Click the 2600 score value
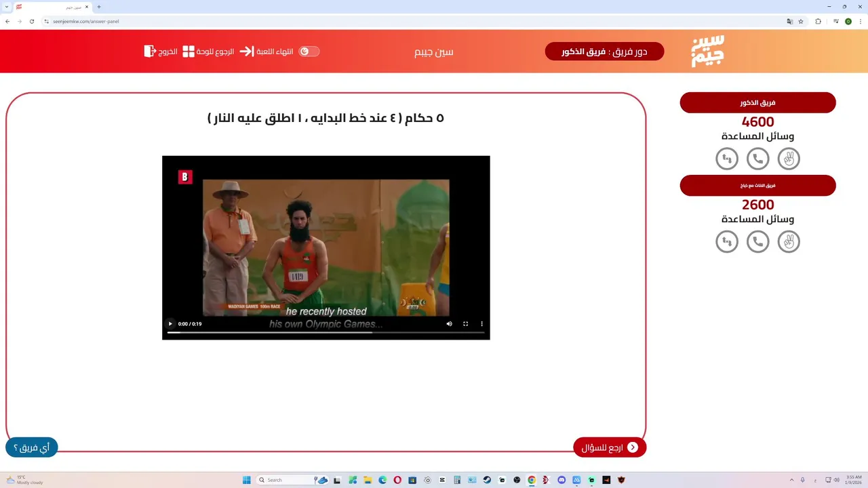Viewport: 868px width, 488px height. click(x=758, y=205)
